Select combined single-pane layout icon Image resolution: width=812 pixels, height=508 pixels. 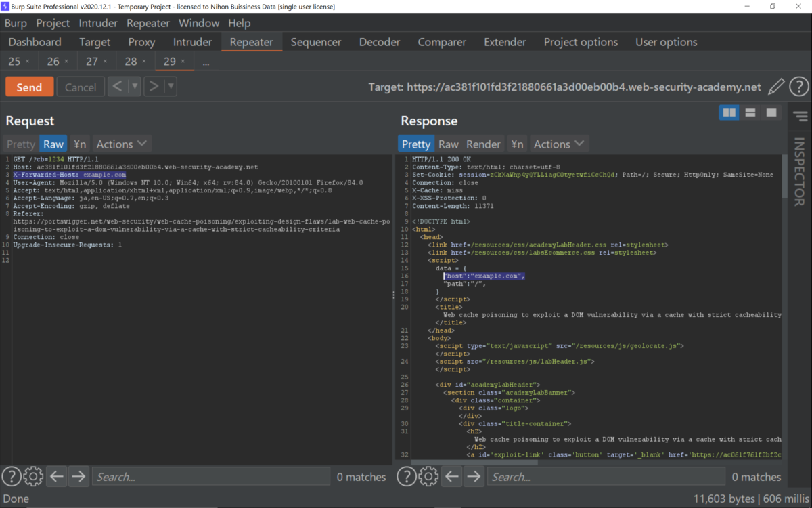(771, 112)
